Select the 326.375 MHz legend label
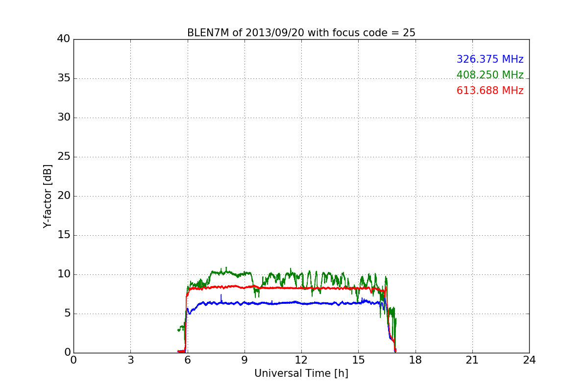The width and height of the screenshot is (588, 392). tap(490, 59)
